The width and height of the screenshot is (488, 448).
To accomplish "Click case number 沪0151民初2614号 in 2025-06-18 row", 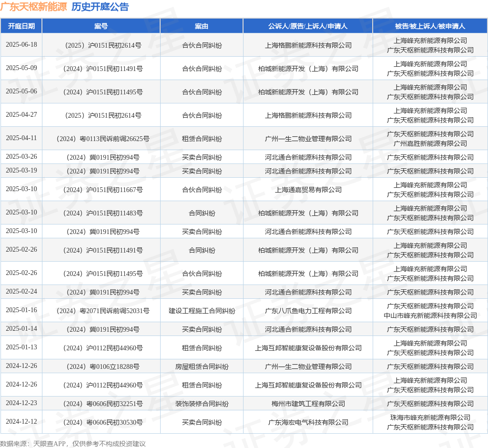I will click(103, 45).
